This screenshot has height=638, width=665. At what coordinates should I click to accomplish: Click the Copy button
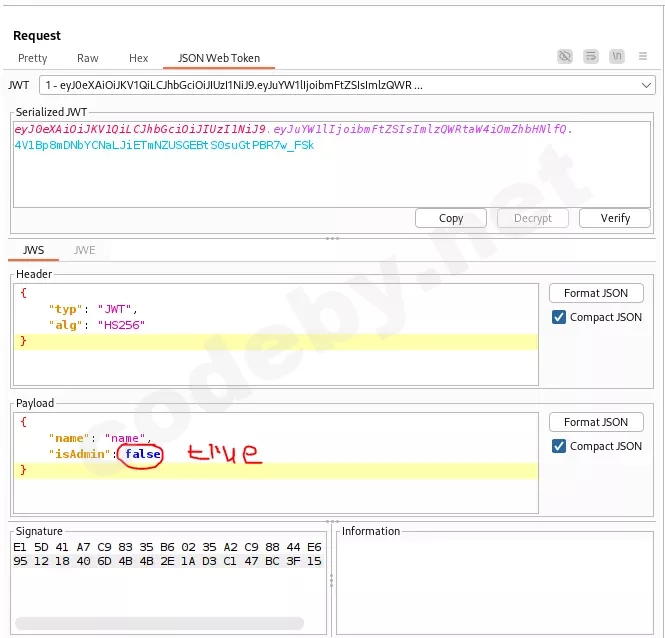tap(451, 218)
